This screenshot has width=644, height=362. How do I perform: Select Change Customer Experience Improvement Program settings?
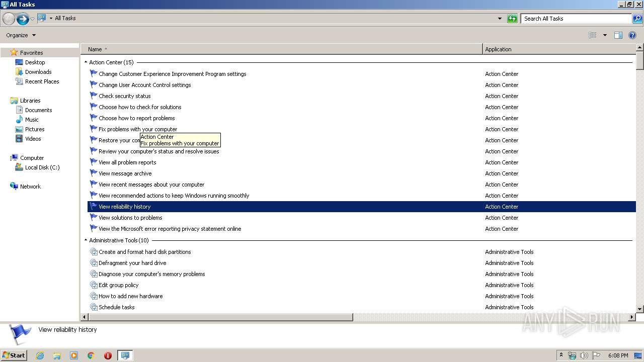point(172,74)
